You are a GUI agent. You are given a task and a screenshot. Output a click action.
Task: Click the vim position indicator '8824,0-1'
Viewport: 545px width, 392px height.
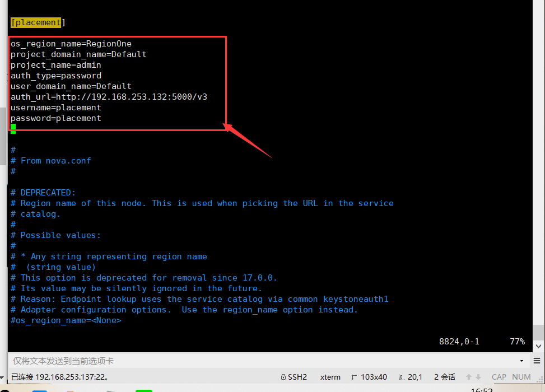click(x=459, y=342)
